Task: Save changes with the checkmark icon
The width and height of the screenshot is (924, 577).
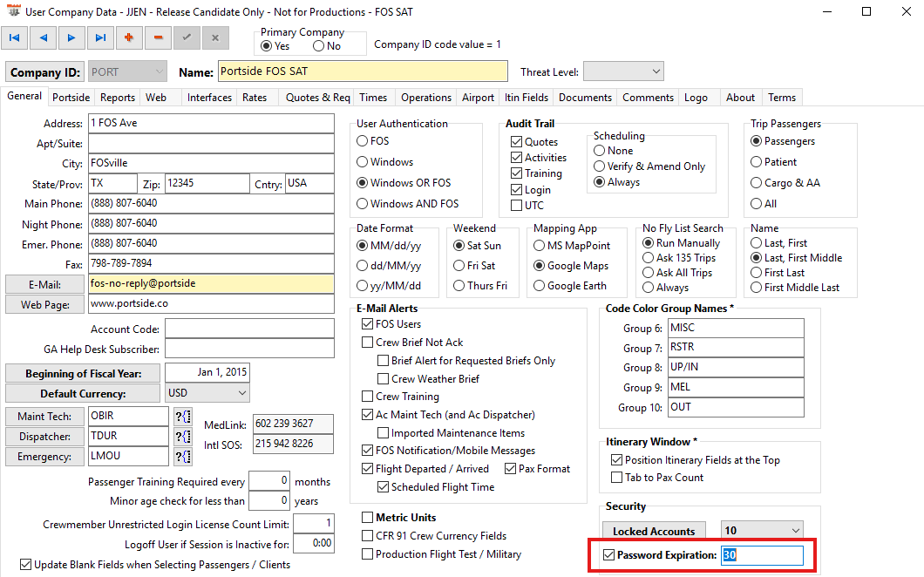Action: pyautogui.click(x=187, y=37)
